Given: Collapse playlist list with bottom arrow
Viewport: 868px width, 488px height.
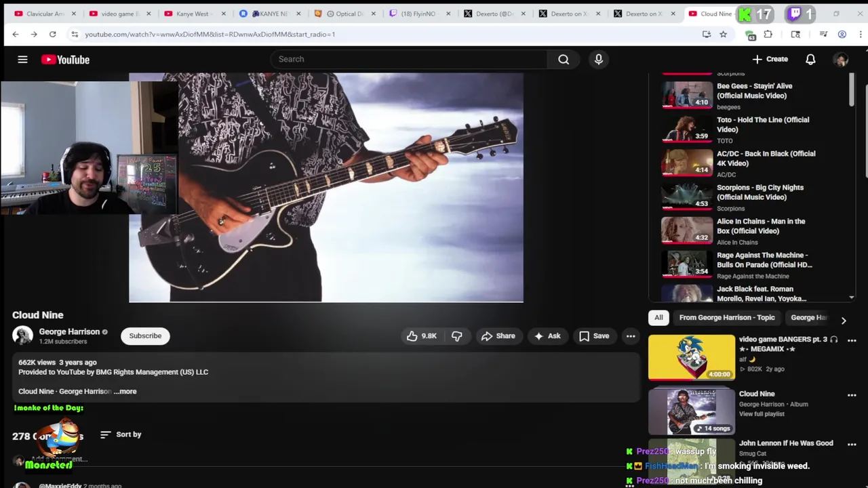Looking at the screenshot, I should point(852,297).
